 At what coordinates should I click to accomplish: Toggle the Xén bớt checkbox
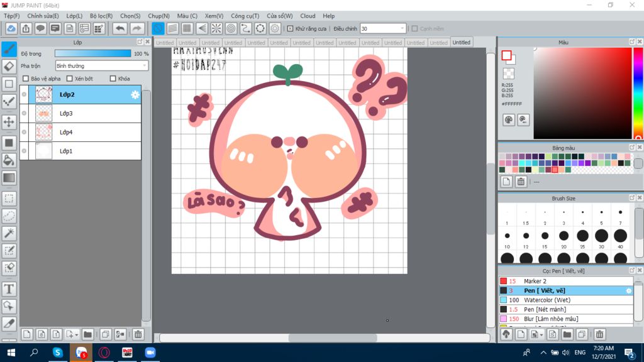coord(69,79)
